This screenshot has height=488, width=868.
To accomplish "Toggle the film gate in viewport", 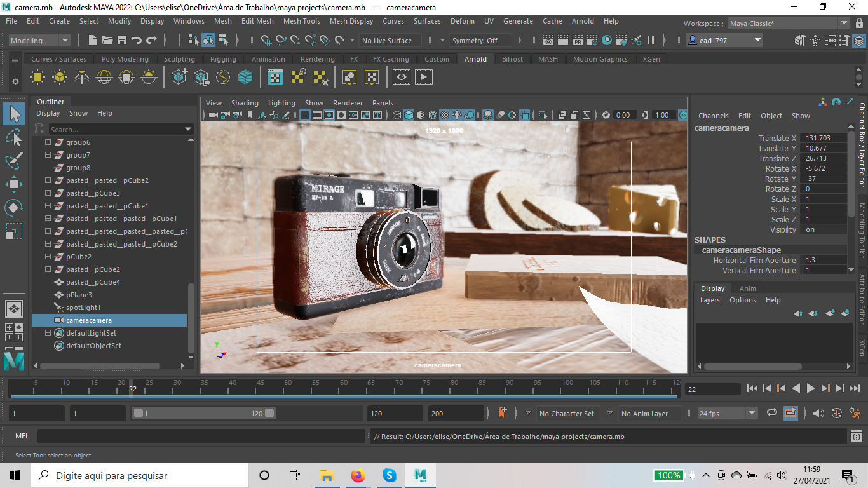I will (x=317, y=115).
